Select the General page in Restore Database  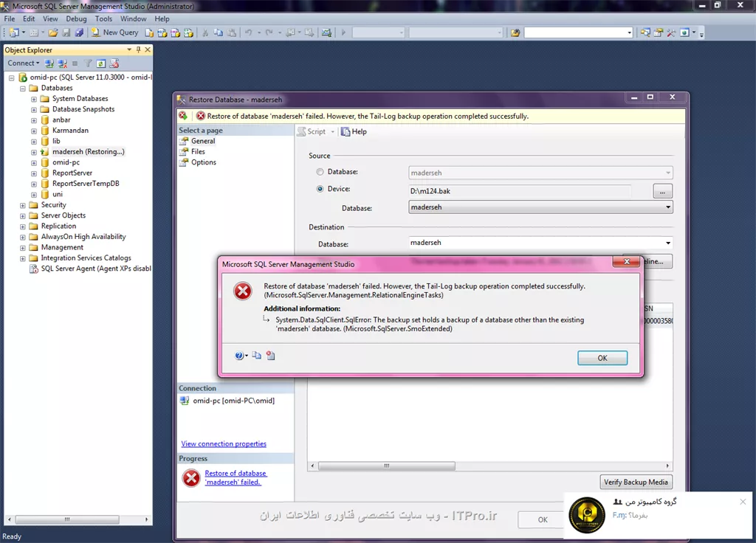pyautogui.click(x=203, y=141)
